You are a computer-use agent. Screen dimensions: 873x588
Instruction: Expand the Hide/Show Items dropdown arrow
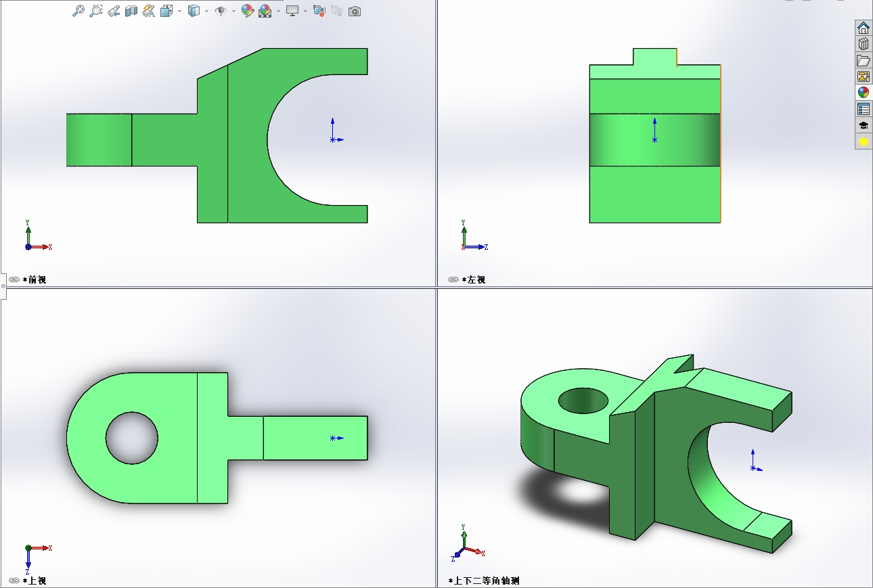click(233, 11)
